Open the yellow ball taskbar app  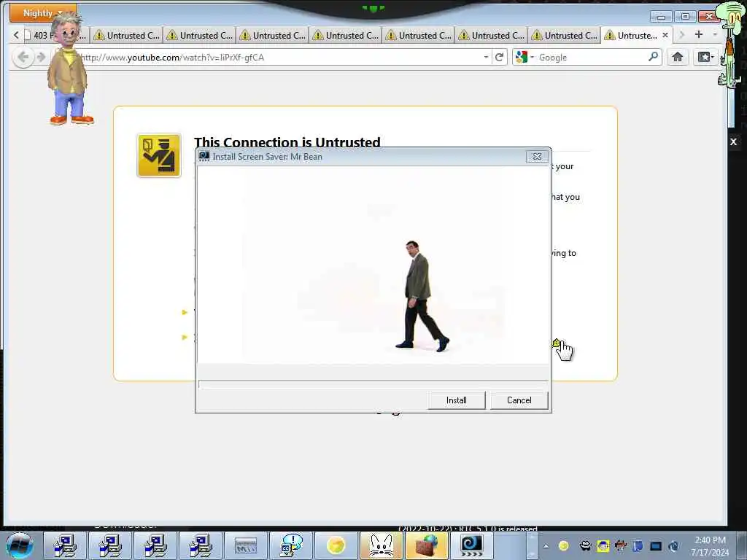[336, 545]
